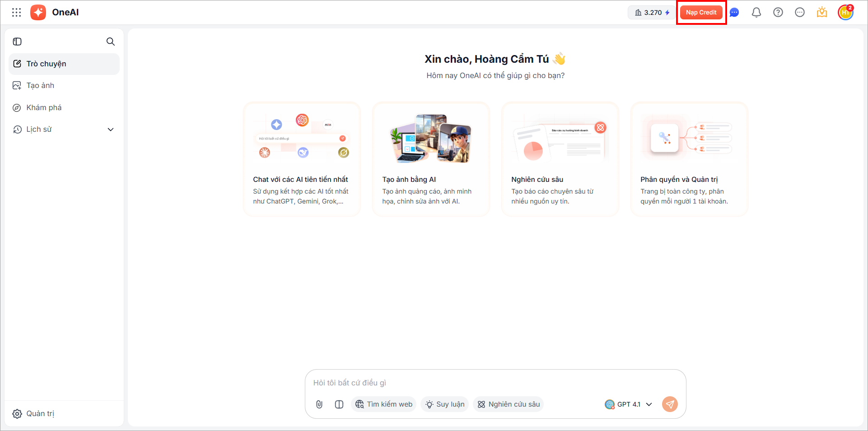Select Trò chuyện in sidebar
The height and width of the screenshot is (431, 868).
64,64
